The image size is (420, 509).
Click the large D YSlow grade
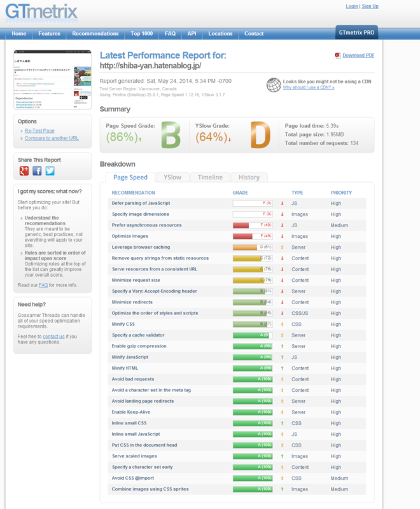[x=261, y=135]
